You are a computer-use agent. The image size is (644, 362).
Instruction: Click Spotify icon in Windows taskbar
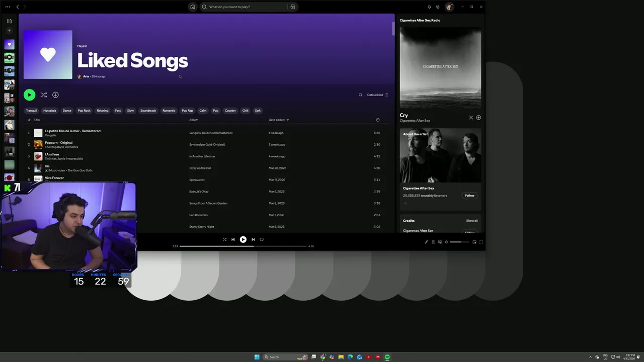pyautogui.click(x=387, y=357)
